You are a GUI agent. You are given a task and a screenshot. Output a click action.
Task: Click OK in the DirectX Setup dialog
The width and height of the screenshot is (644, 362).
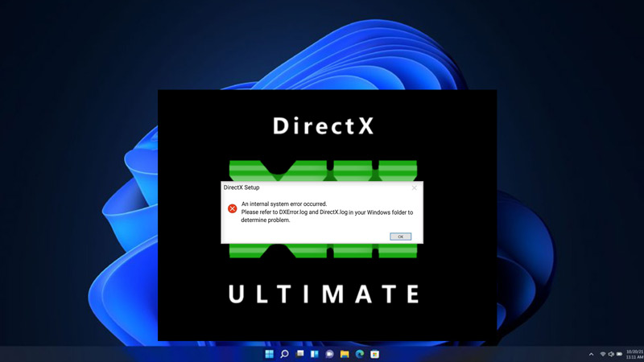point(400,237)
